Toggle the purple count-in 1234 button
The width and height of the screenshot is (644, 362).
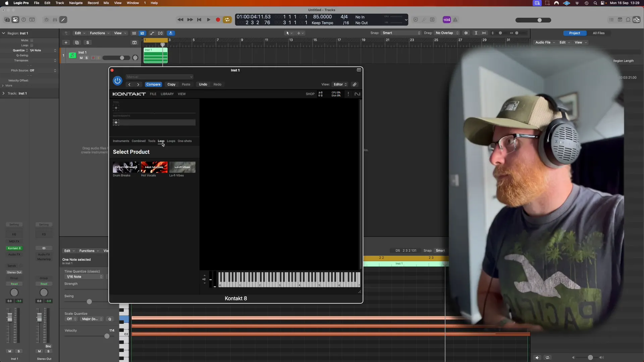pos(447,20)
